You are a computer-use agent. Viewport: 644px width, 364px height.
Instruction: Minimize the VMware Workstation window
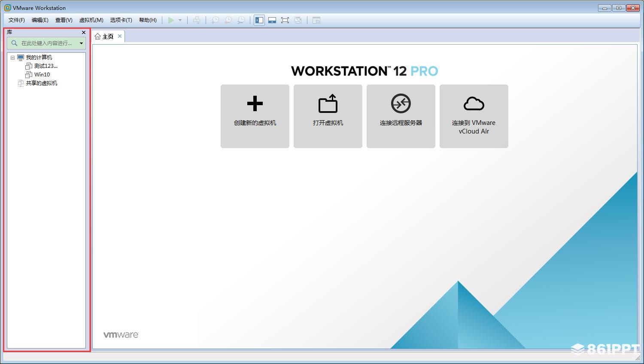tap(605, 8)
